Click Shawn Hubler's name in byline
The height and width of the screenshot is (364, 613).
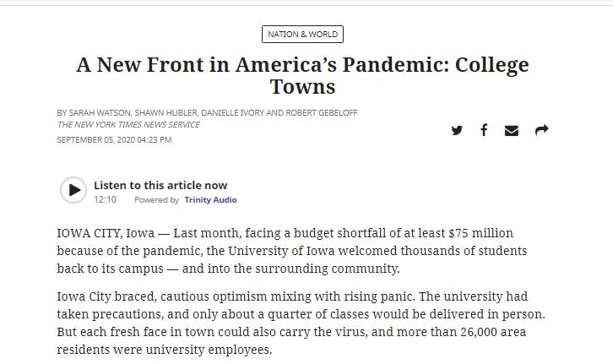coord(165,113)
